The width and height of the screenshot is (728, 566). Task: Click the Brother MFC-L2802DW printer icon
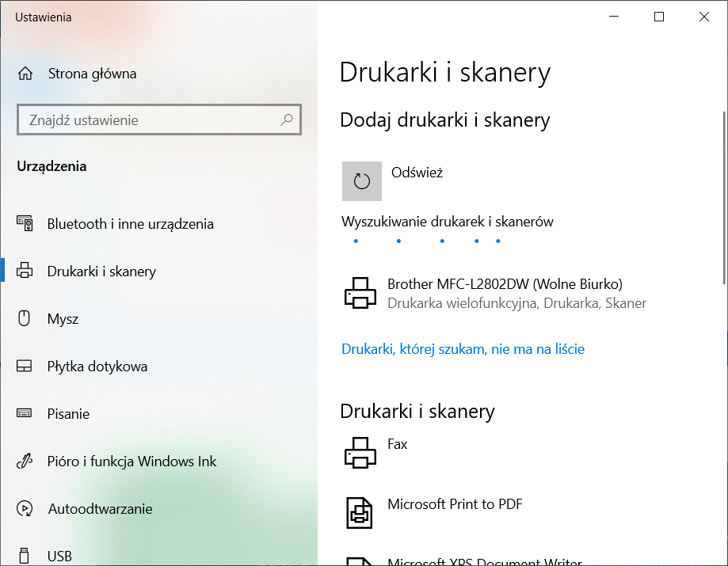click(x=360, y=293)
